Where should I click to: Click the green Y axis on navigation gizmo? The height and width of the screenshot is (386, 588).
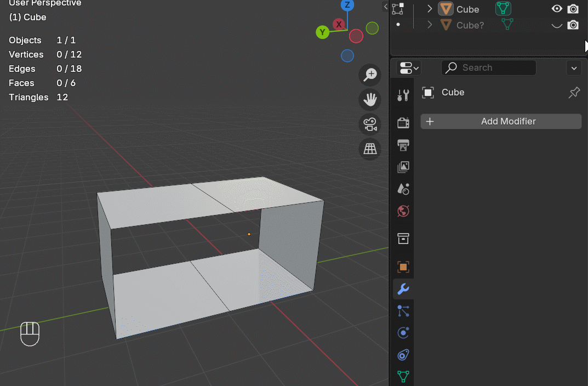pyautogui.click(x=322, y=32)
